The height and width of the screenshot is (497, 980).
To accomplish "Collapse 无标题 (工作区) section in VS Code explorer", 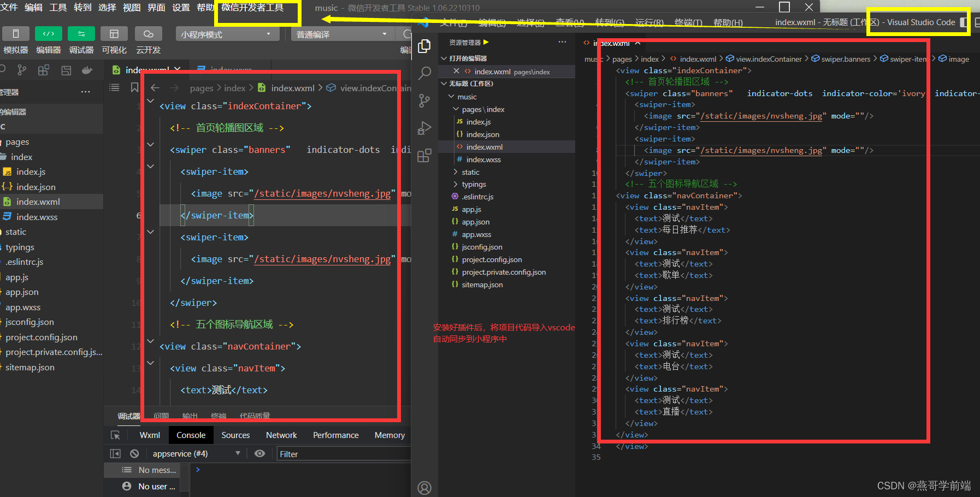I will [444, 84].
